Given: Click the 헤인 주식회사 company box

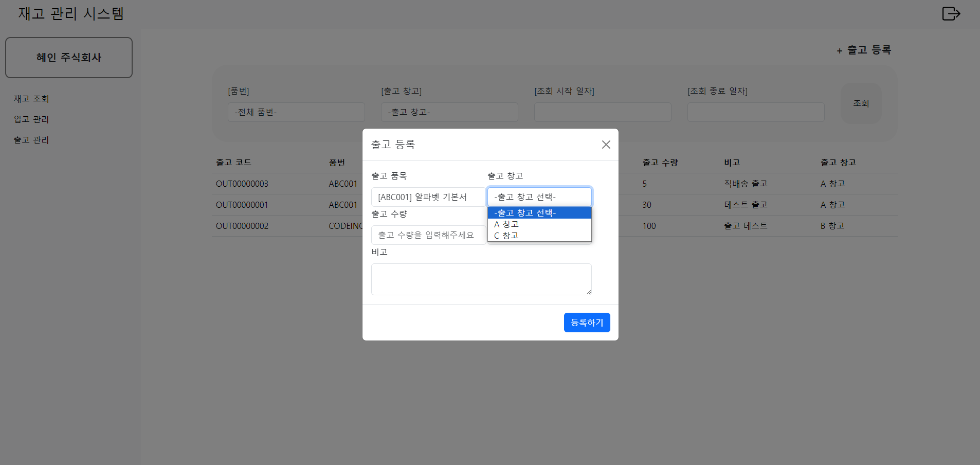Looking at the screenshot, I should pyautogui.click(x=69, y=58).
